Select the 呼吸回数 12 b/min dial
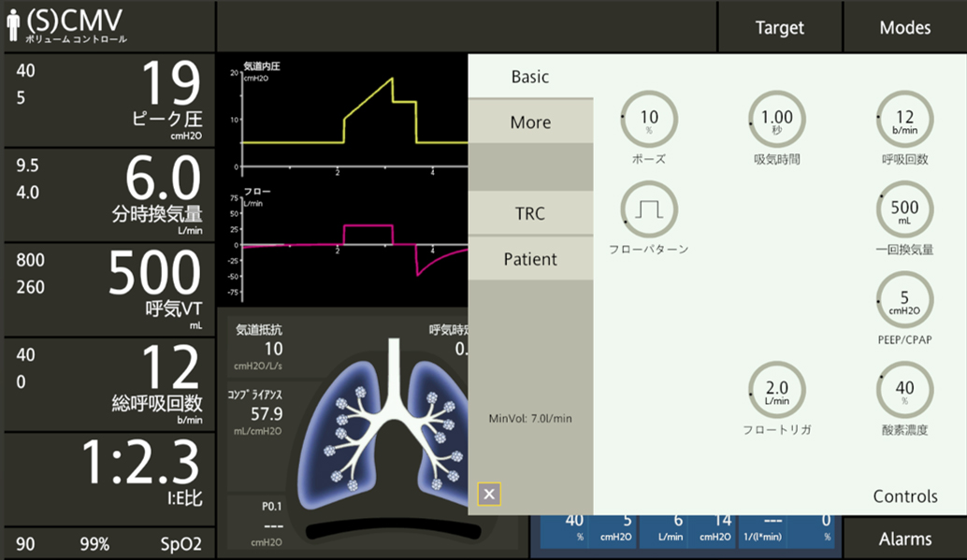Image resolution: width=967 pixels, height=560 pixels. (904, 120)
